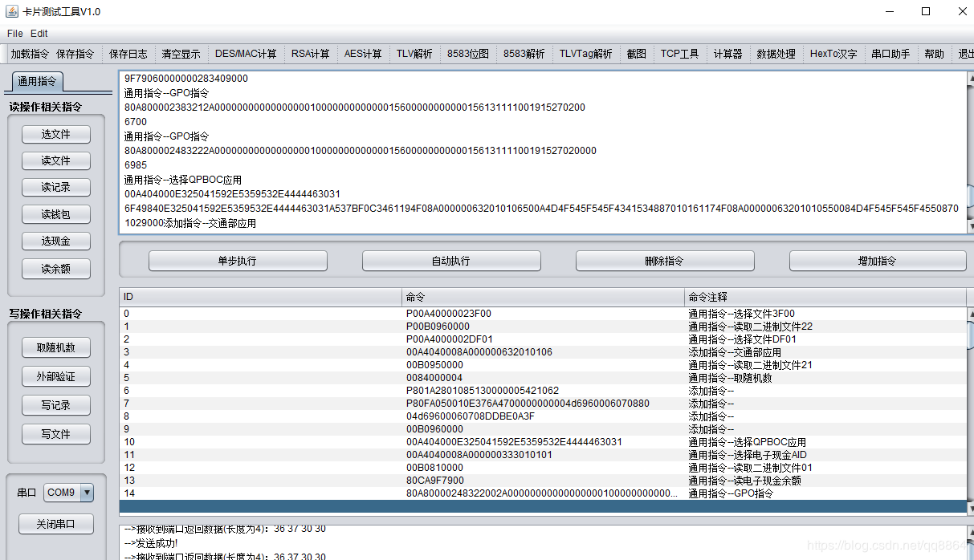
Task: Open the 8583位图 tool
Action: pyautogui.click(x=468, y=54)
